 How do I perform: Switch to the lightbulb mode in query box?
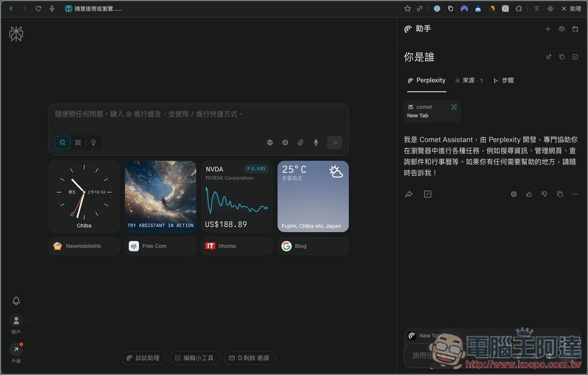93,142
